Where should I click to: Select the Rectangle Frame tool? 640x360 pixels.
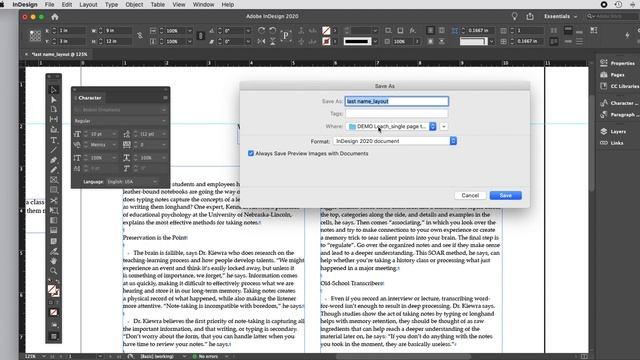pos(53,180)
